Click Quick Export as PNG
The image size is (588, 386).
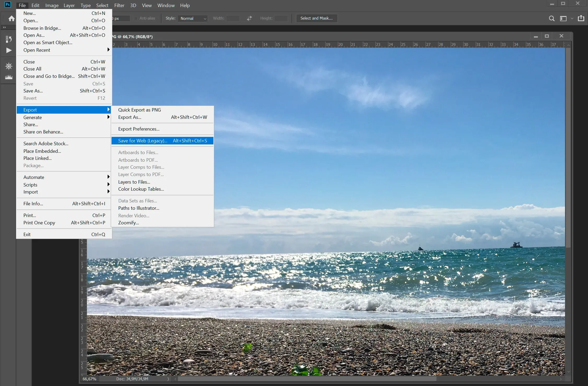139,109
